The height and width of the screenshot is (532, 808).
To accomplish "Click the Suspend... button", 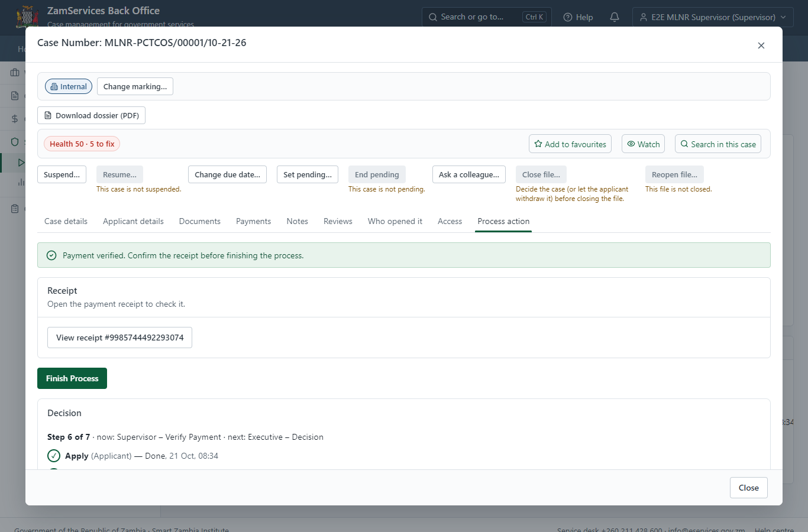I will [62, 174].
